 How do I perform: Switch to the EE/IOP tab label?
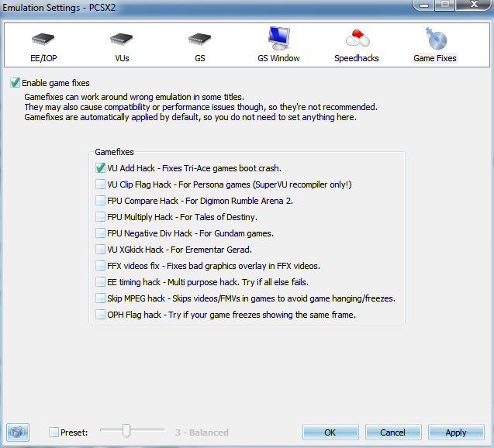pyautogui.click(x=43, y=58)
